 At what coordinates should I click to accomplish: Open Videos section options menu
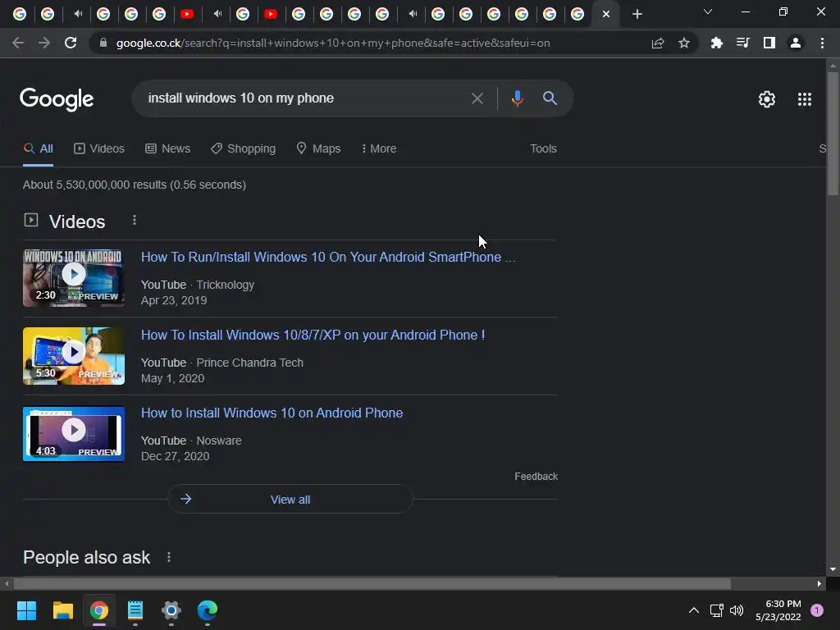135,220
